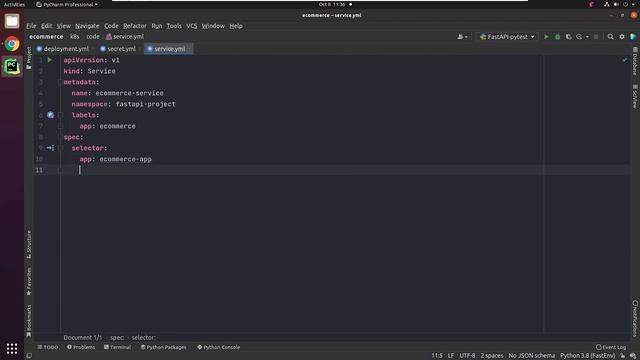Toggle the Database tool window
The width and height of the screenshot is (640, 360).
click(635, 61)
